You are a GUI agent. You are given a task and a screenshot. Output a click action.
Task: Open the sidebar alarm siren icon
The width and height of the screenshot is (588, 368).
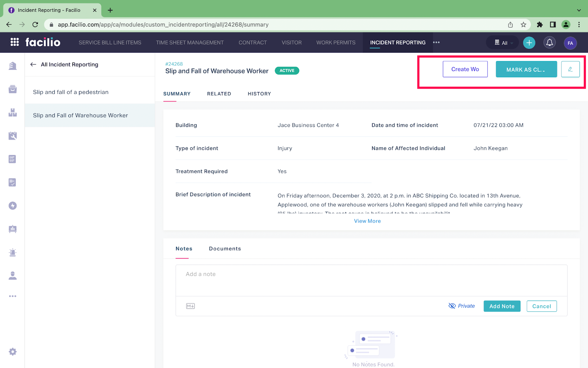[x=12, y=252]
